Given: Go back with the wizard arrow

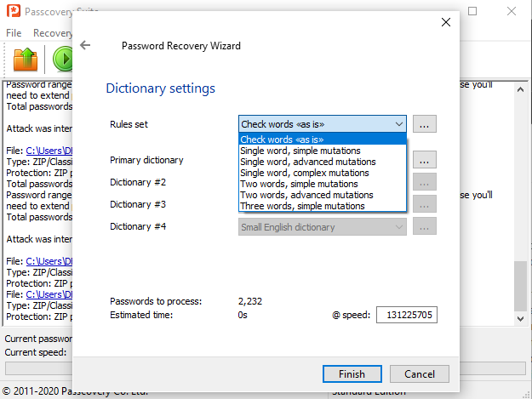Looking at the screenshot, I should 85,45.
